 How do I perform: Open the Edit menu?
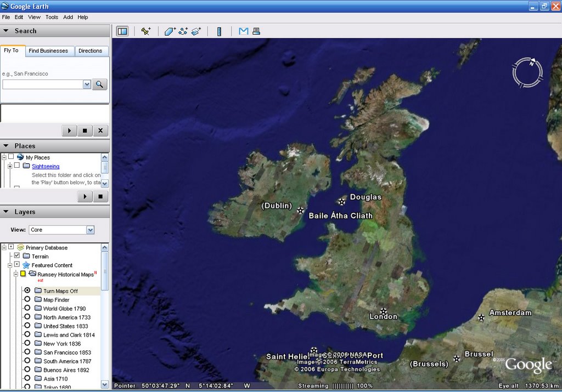19,17
